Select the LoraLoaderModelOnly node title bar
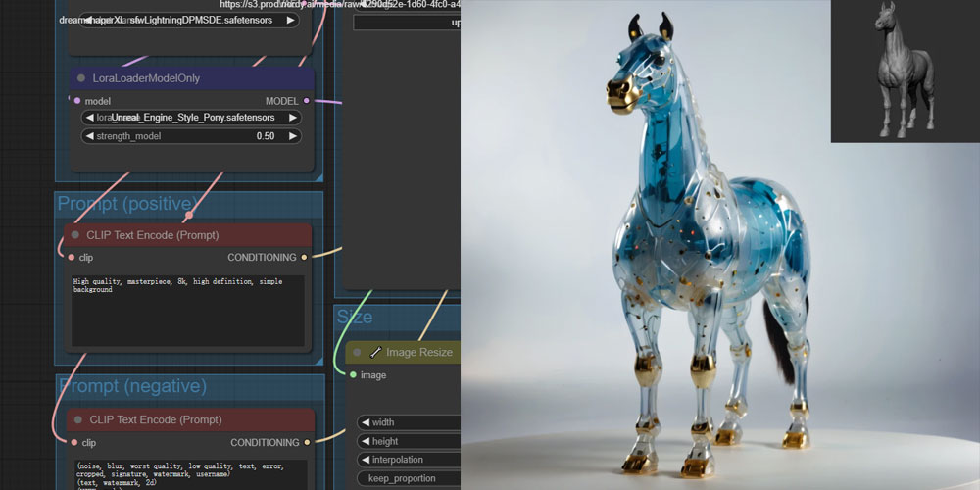This screenshot has width=980, height=490. click(192, 78)
